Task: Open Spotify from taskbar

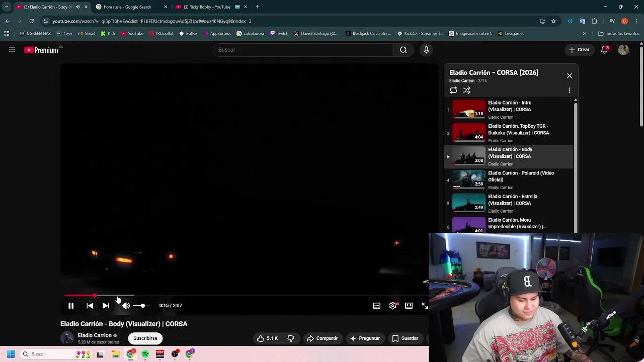Action: click(145, 354)
